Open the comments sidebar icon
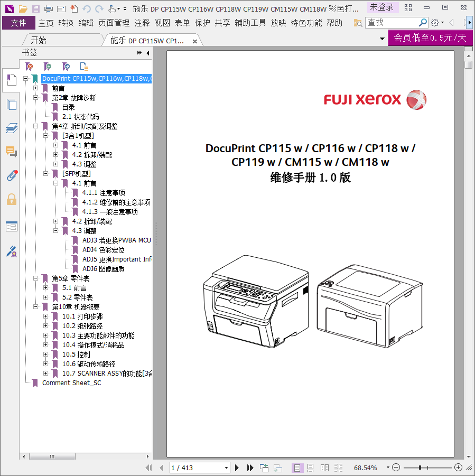Image resolution: width=475 pixels, height=476 pixels. [12, 151]
